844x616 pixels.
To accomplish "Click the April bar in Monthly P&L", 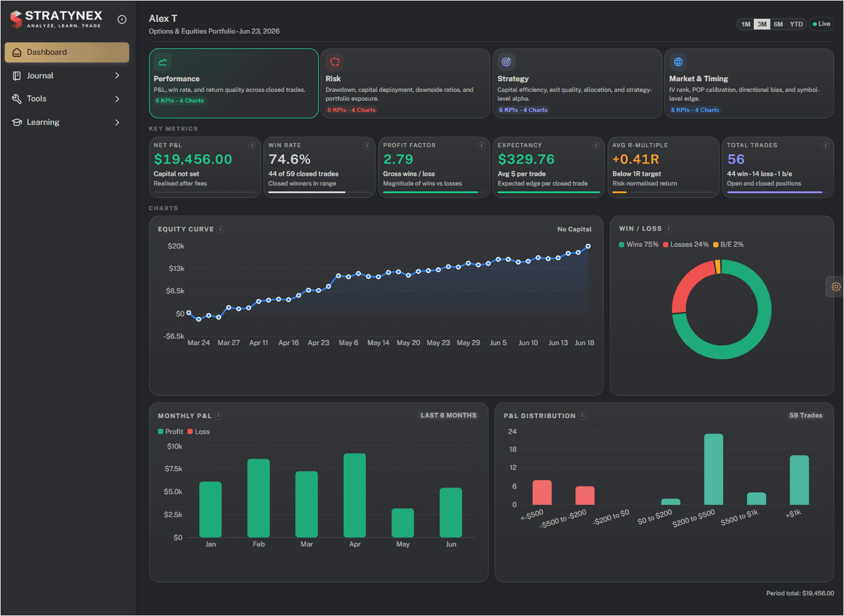I will 355,495.
